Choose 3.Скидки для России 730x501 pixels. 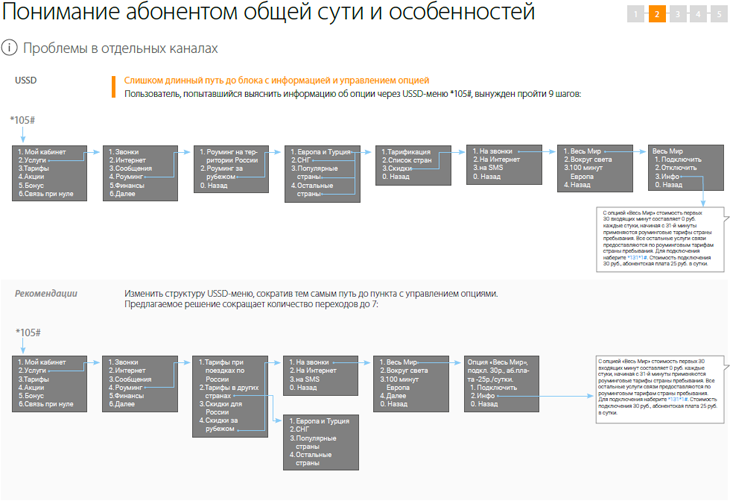coord(221,408)
